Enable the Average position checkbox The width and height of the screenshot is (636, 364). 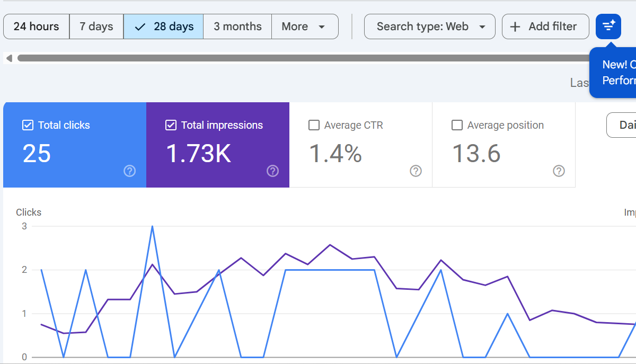pyautogui.click(x=457, y=125)
